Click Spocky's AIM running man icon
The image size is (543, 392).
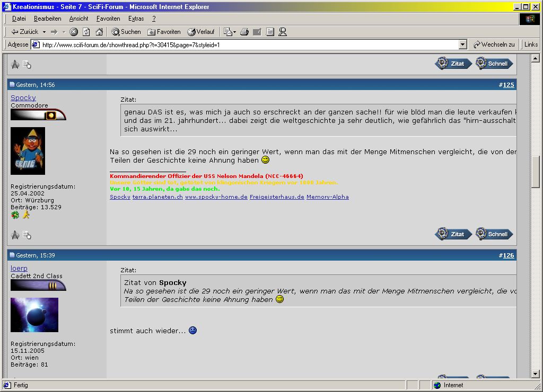tap(25, 215)
